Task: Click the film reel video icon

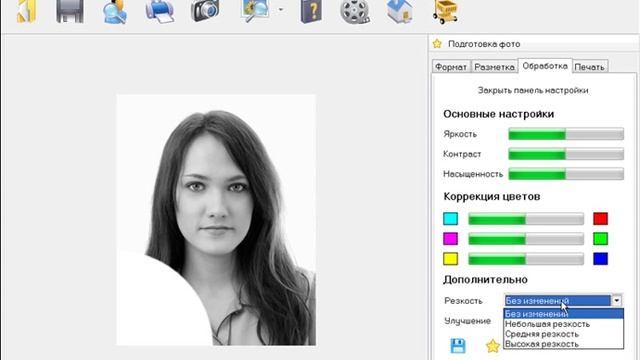Action: [x=355, y=11]
